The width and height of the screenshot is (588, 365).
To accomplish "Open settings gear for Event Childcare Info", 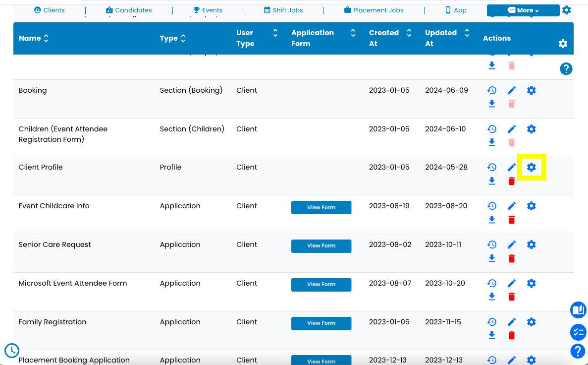I will [x=532, y=206].
